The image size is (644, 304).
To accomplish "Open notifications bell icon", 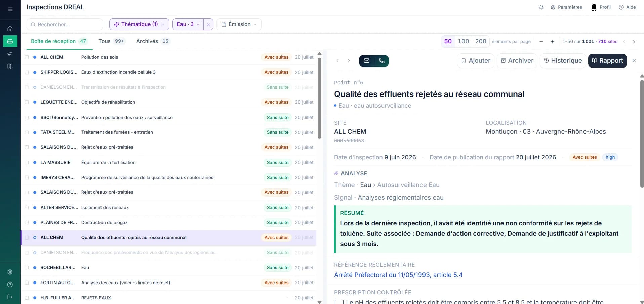I will [x=541, y=7].
